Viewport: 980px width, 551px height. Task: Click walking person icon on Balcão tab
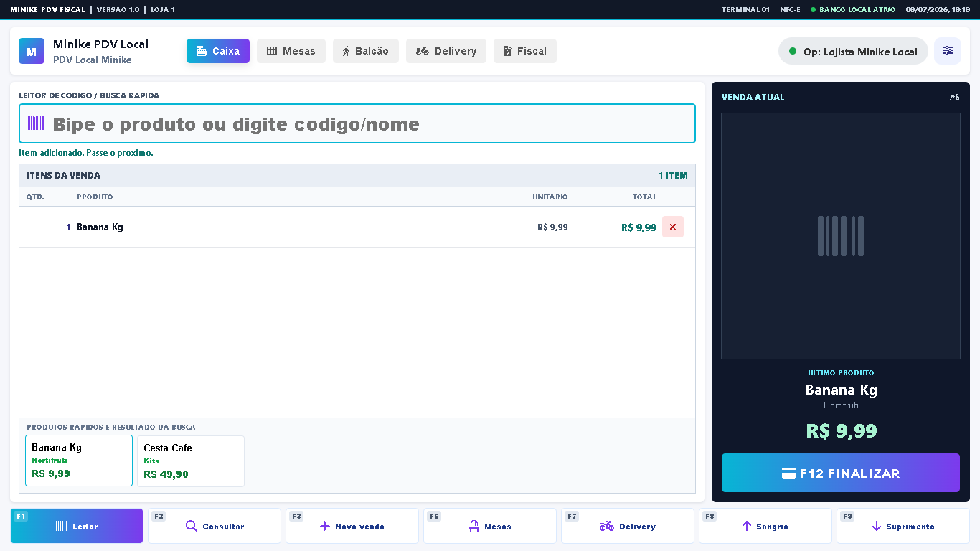pos(347,51)
